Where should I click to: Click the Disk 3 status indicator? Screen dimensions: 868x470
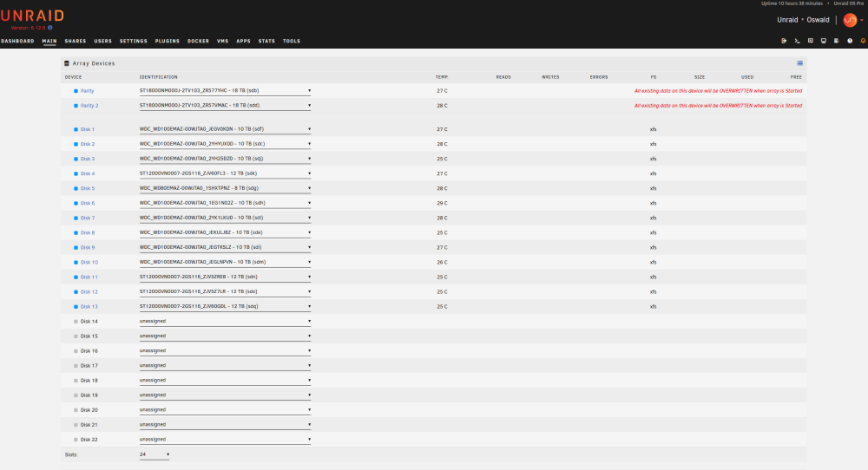point(76,159)
